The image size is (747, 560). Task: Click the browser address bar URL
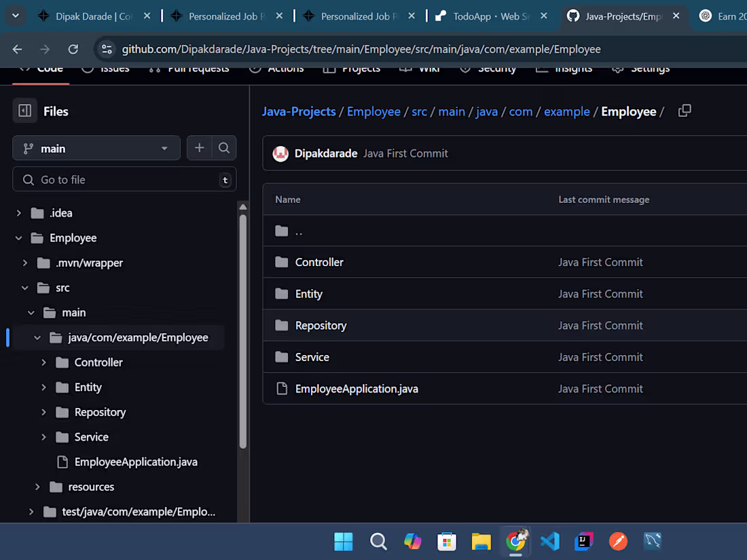(361, 49)
